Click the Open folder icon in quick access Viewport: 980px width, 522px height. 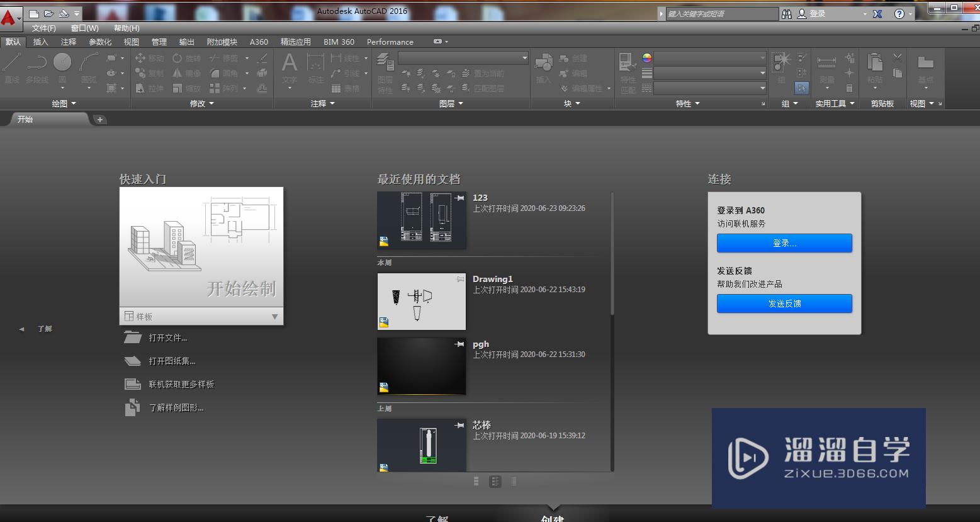pos(48,13)
